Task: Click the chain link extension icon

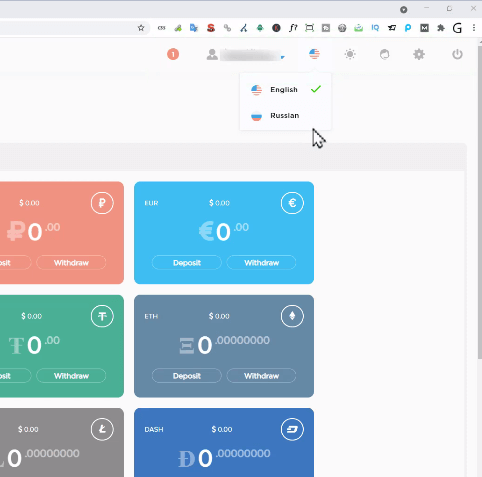Action: click(x=227, y=28)
